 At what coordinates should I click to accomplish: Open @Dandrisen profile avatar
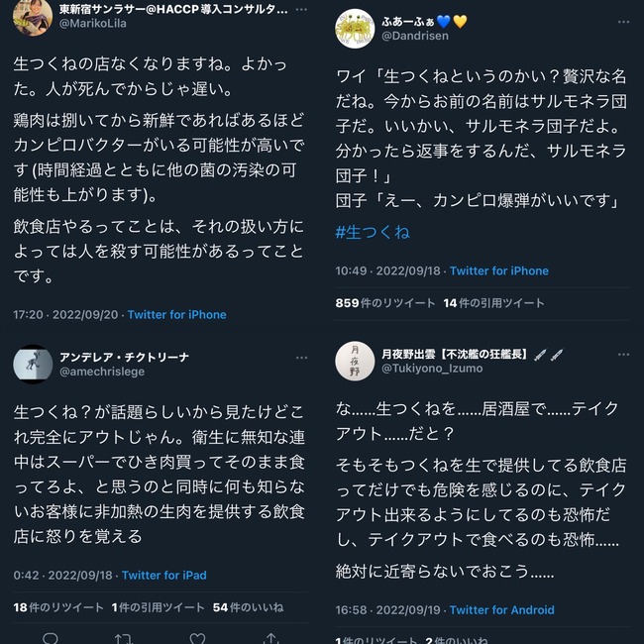pos(355,29)
